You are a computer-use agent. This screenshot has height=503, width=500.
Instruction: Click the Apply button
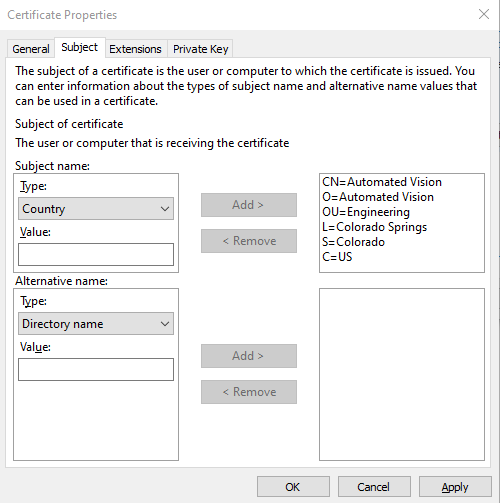tap(455, 487)
